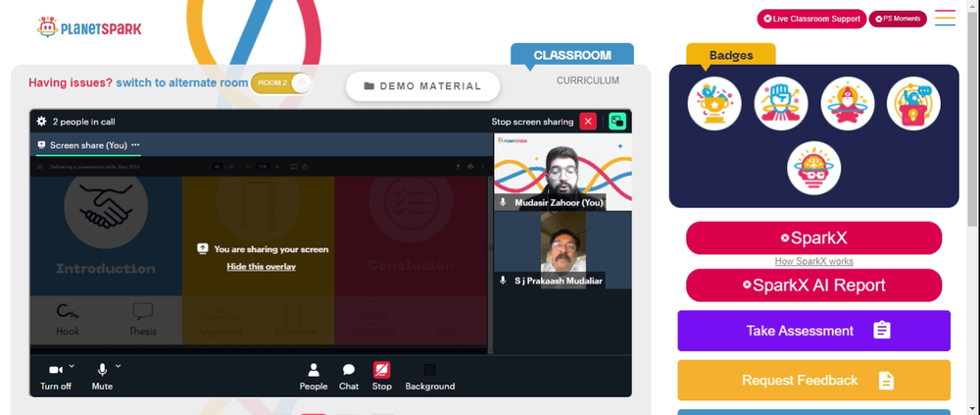This screenshot has height=415, width=980.
Task: Click the PlanetSpark logo
Action: [89, 27]
